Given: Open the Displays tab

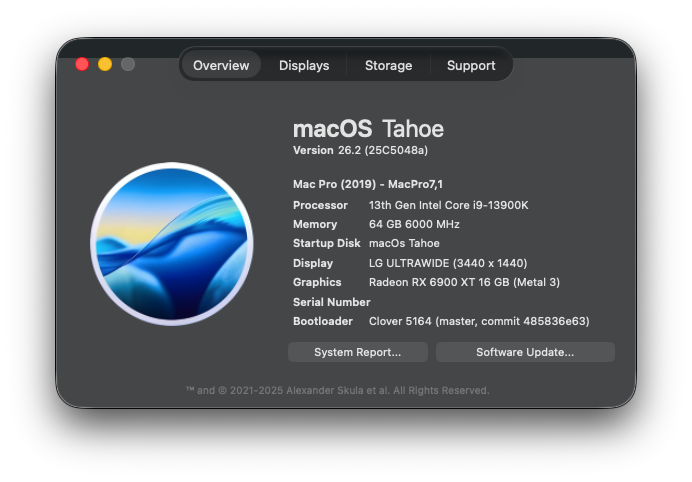Looking at the screenshot, I should tap(304, 65).
